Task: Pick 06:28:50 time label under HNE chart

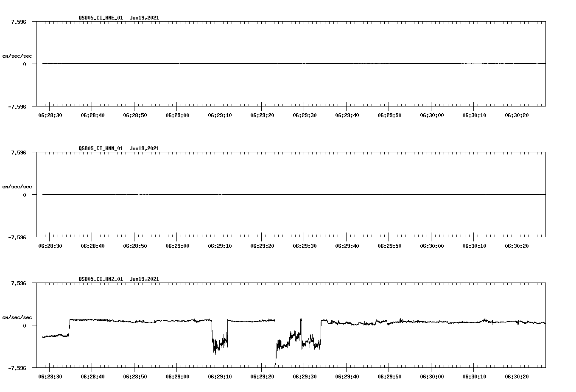Action: (135, 115)
